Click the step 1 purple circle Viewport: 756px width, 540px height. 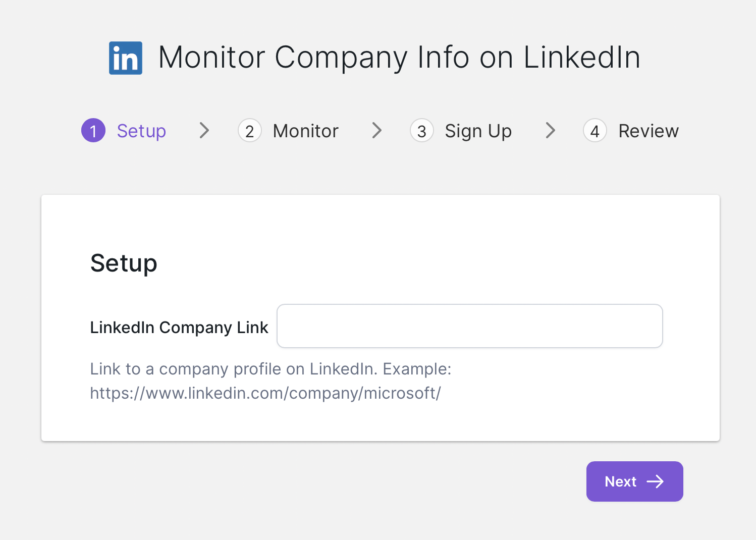(93, 131)
